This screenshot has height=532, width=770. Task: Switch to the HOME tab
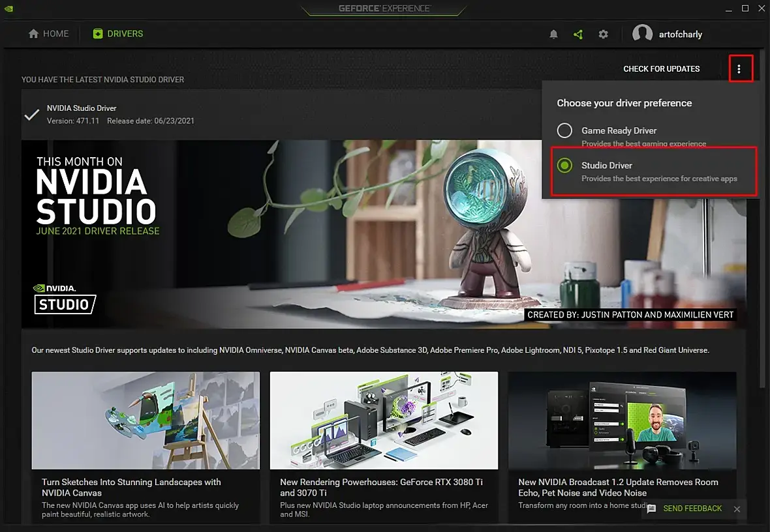tap(49, 34)
